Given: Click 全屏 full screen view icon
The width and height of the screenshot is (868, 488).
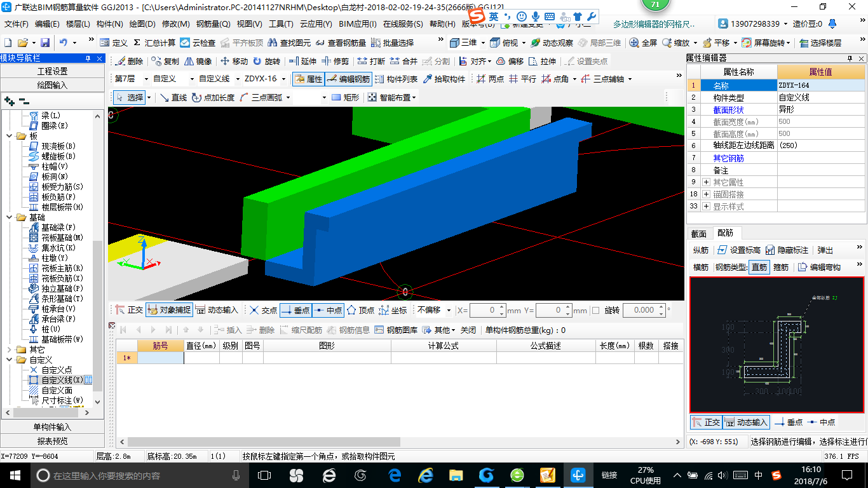Looking at the screenshot, I should [x=643, y=43].
